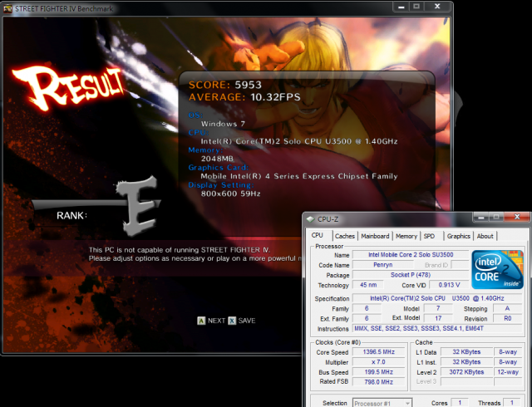Screen dimensions: 532x407
Task: Close the Street Fighter IV Benchmark window
Action: pyautogui.click(x=438, y=7)
